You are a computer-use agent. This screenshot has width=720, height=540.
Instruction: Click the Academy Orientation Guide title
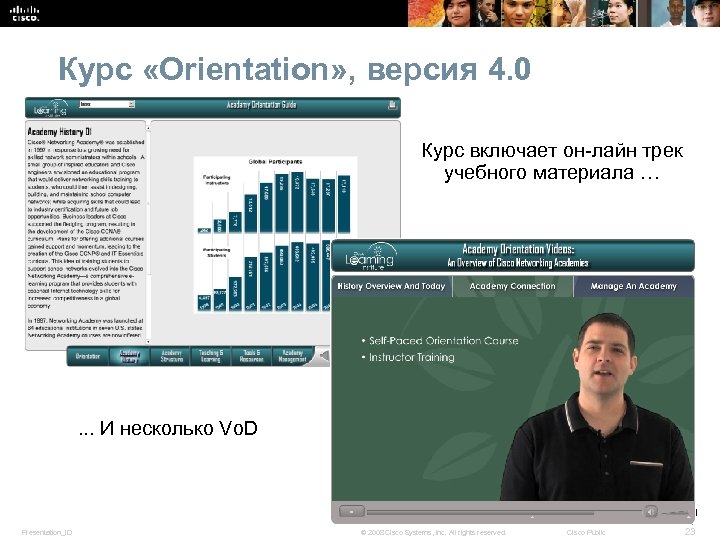pyautogui.click(x=261, y=105)
